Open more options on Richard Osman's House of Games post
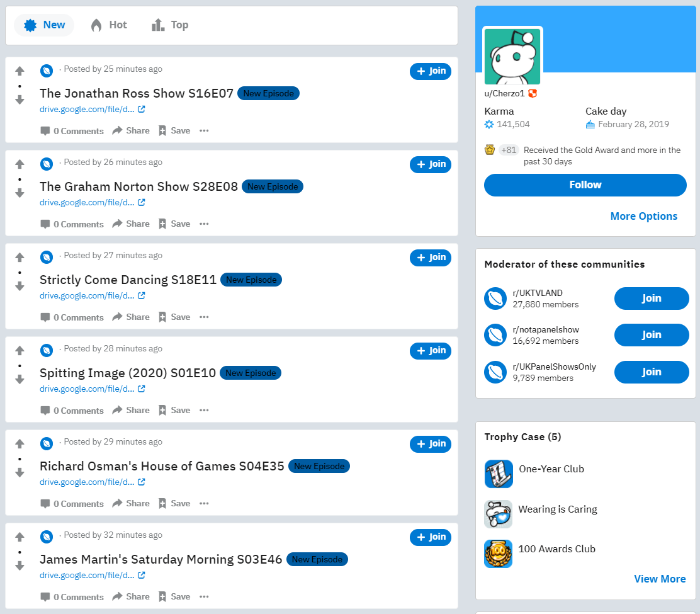 [x=204, y=503]
